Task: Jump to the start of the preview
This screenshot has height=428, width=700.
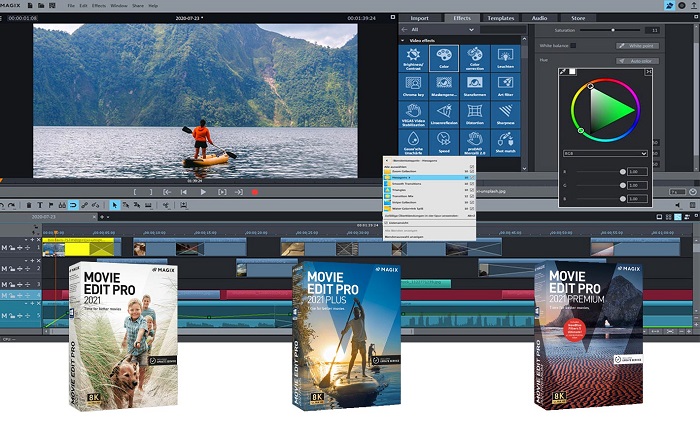Action: (x=183, y=192)
